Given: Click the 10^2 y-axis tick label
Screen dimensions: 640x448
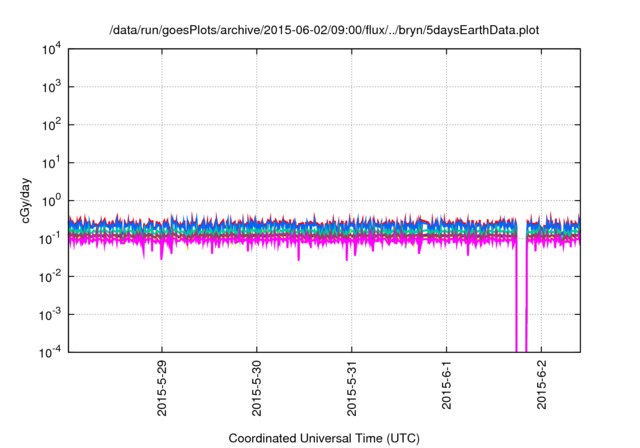Looking at the screenshot, I should [51, 125].
